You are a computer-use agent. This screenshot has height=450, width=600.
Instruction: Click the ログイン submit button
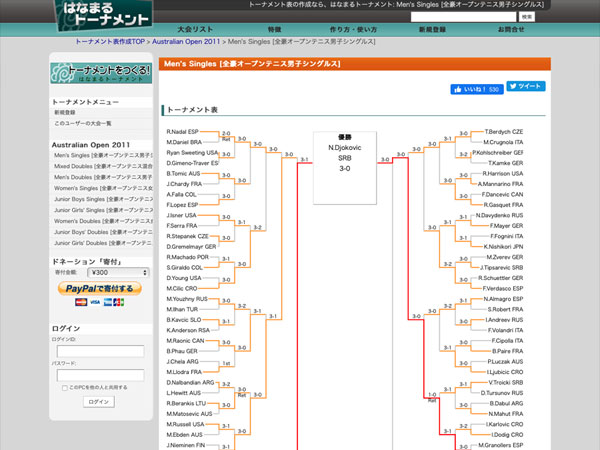(99, 402)
